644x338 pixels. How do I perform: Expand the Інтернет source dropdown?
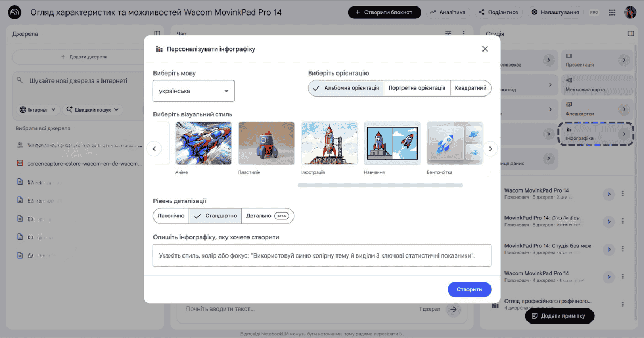tap(38, 109)
